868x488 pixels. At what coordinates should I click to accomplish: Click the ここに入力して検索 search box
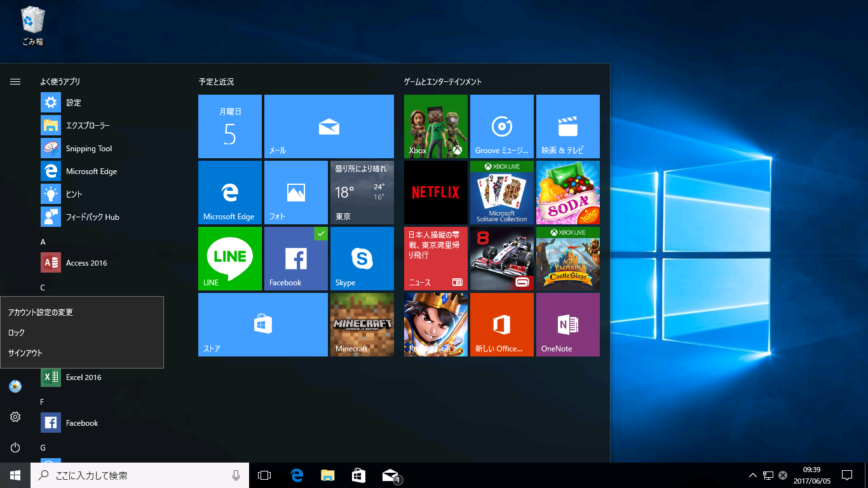[x=139, y=475]
